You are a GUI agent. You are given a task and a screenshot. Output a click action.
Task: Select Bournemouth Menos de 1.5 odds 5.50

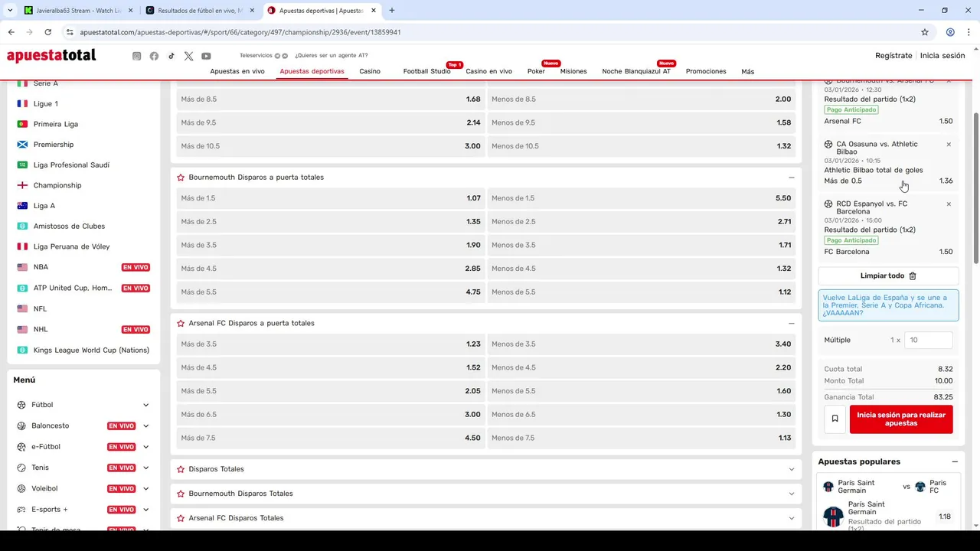(x=642, y=198)
